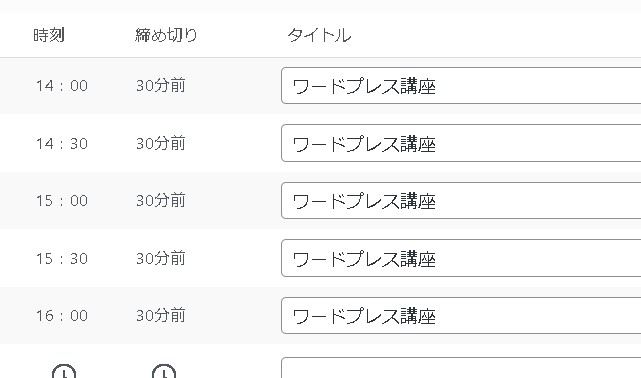
Task: Click the clock icon in the 締め切り column
Action: [x=164, y=371]
